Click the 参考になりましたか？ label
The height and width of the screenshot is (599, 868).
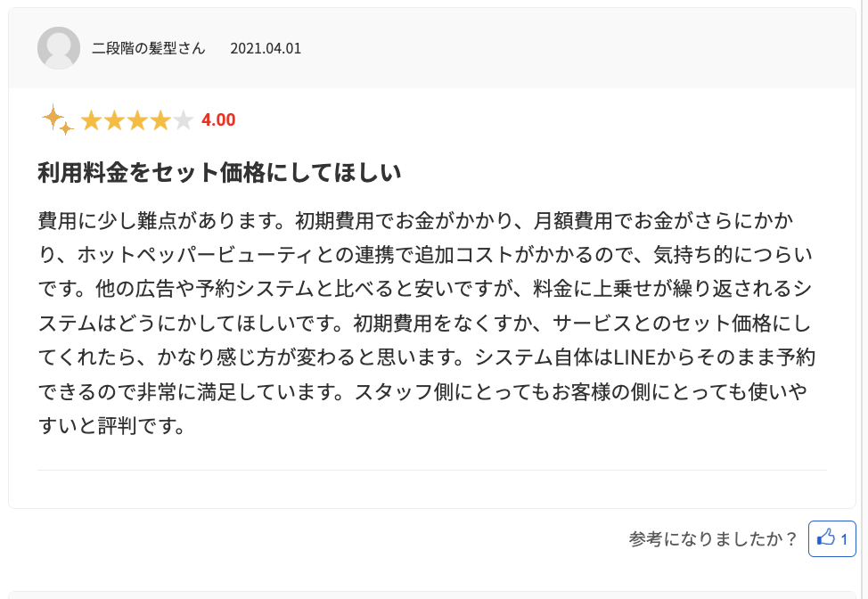coord(713,538)
